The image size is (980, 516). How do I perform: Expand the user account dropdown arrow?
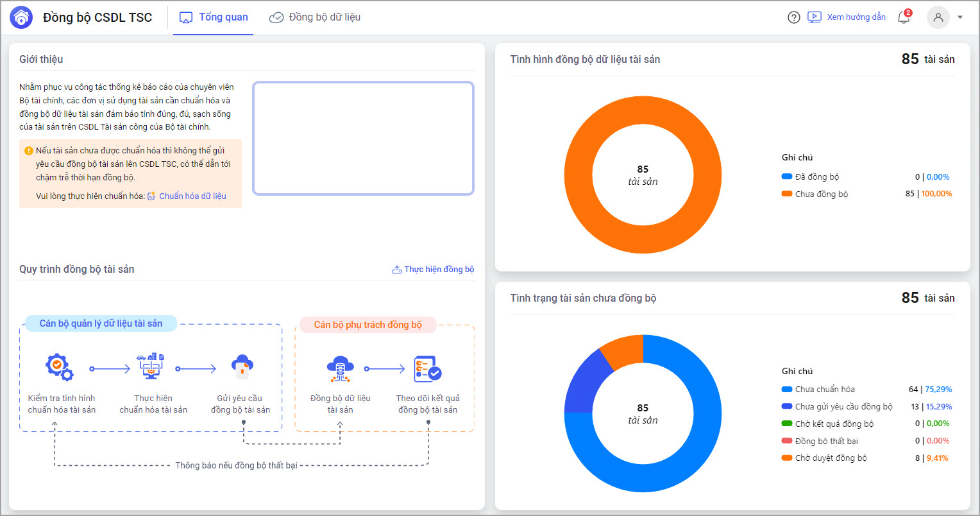coord(960,17)
